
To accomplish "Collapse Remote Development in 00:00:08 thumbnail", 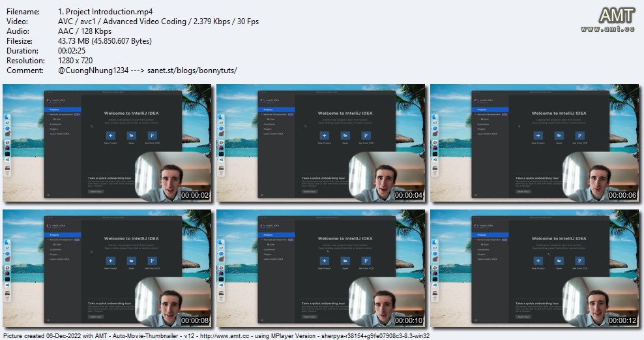I will (48, 240).
